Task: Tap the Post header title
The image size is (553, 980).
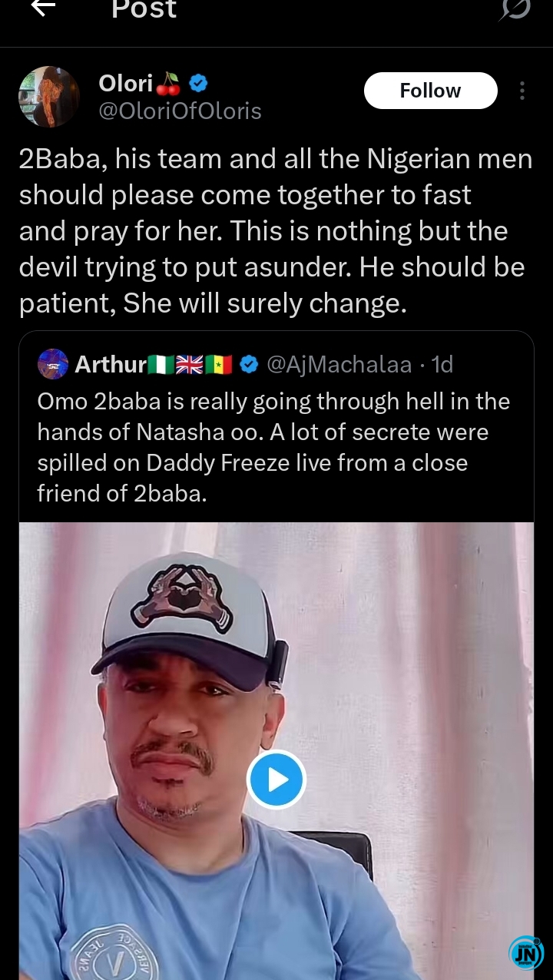Action: [x=144, y=9]
